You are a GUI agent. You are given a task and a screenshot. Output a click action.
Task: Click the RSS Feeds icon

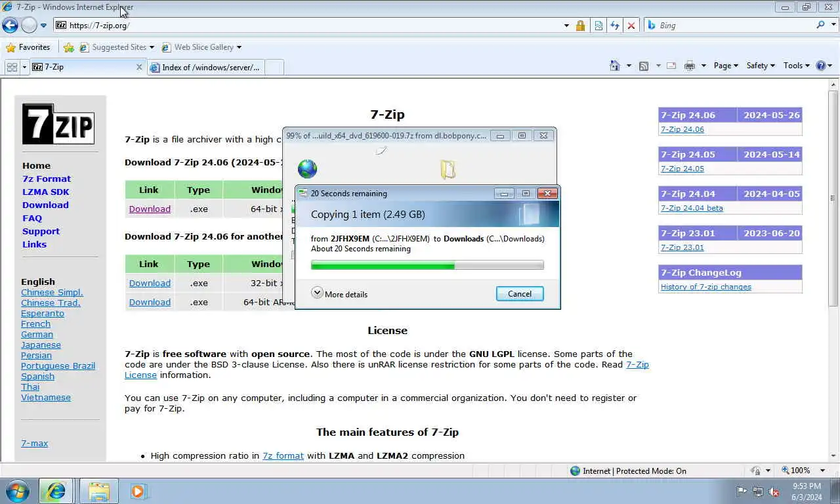click(644, 66)
